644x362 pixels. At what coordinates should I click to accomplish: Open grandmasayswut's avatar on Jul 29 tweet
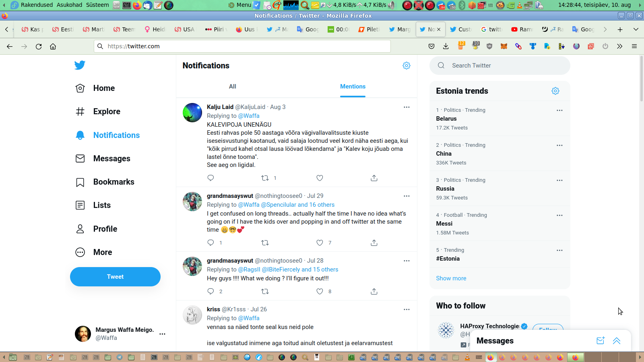(x=192, y=202)
